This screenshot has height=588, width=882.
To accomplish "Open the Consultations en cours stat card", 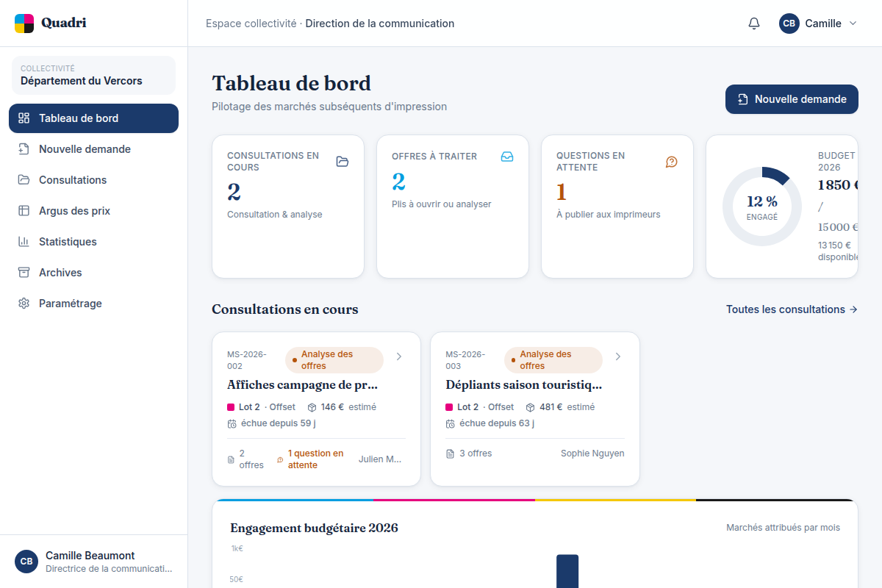I will tap(288, 207).
